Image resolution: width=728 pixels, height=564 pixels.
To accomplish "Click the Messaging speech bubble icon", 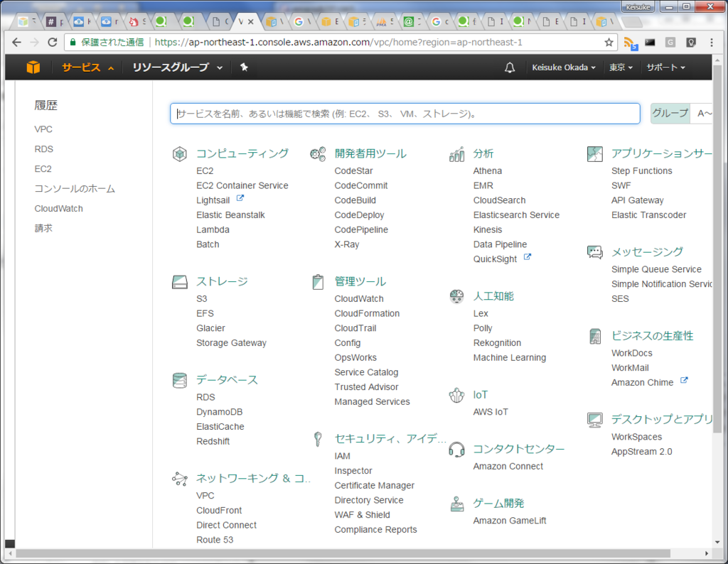I will tap(595, 252).
